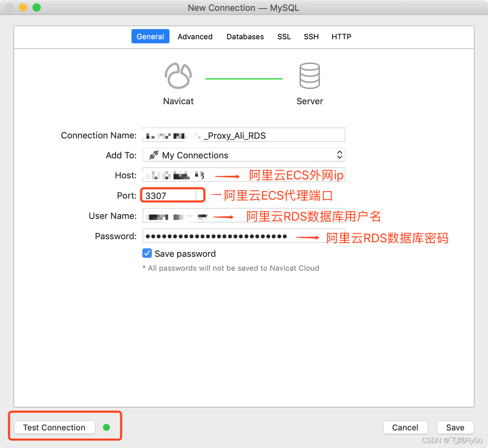The image size is (488, 448).
Task: Switch to the Advanced tab
Action: [x=195, y=37]
